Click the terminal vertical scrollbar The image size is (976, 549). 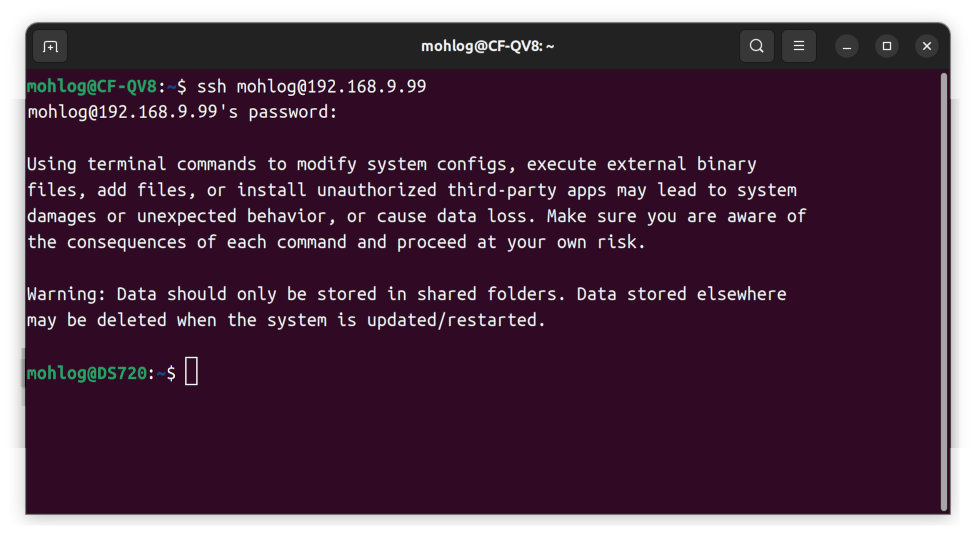944,291
